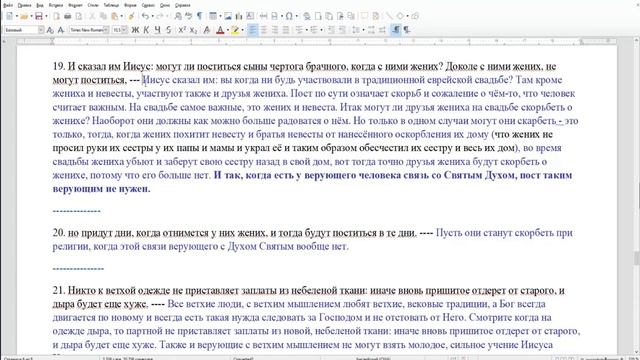Expand the font color dropdown arrow
The width and height of the screenshot is (640, 360).
228,30
